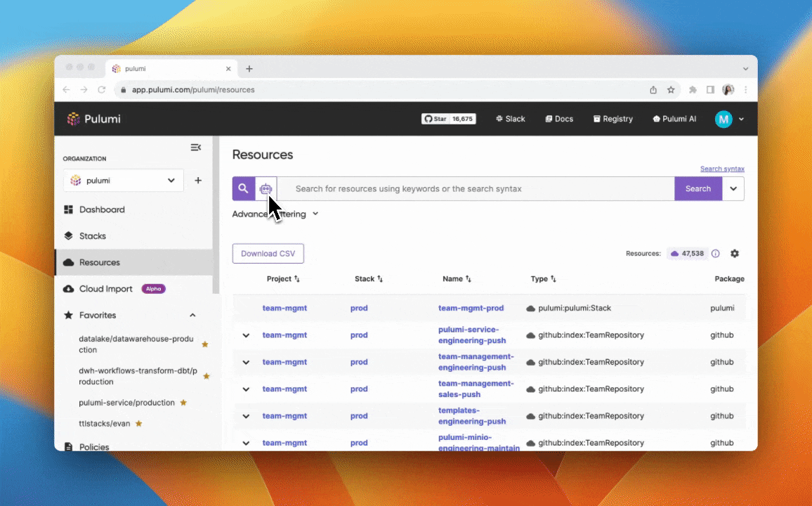
Task: Click the browser profile avatar
Action: (x=728, y=89)
